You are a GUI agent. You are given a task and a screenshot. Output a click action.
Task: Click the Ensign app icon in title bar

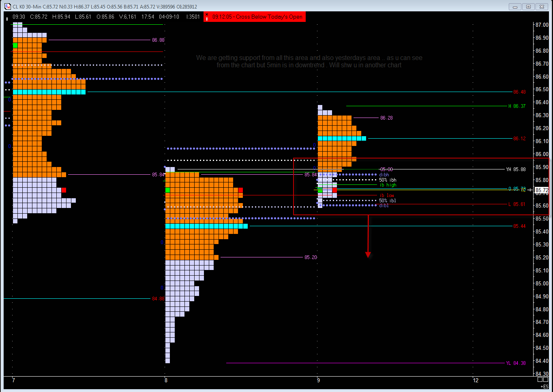(x=7, y=6)
